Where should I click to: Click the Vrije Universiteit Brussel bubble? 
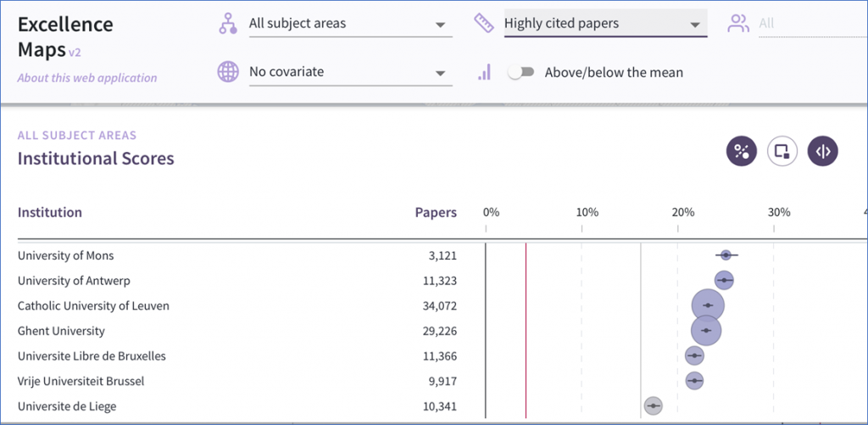coord(695,381)
